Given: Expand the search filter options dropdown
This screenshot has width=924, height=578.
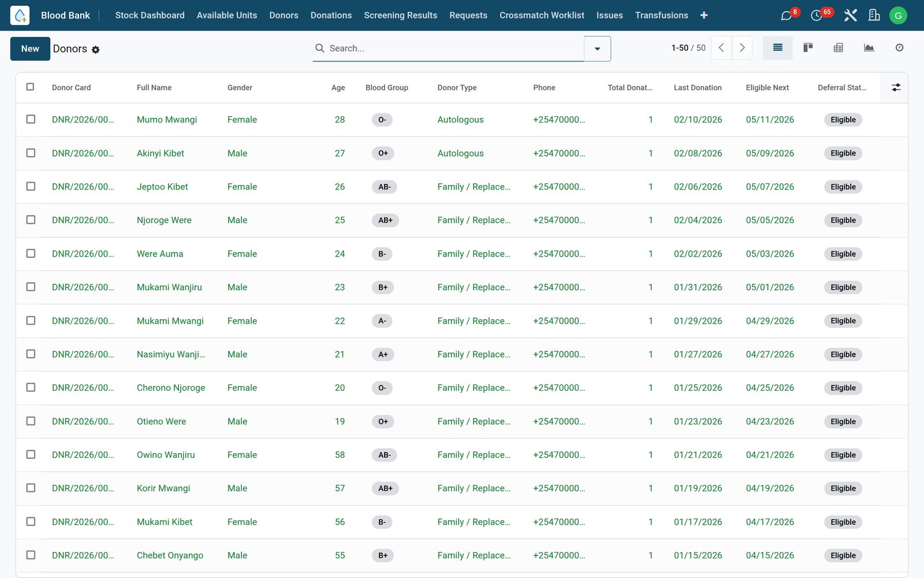Looking at the screenshot, I should [597, 49].
